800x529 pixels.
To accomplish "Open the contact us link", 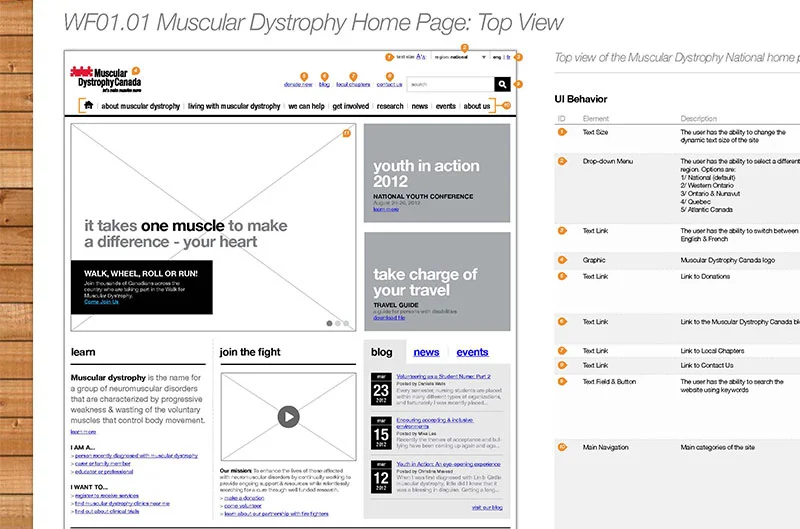I will coord(389,85).
